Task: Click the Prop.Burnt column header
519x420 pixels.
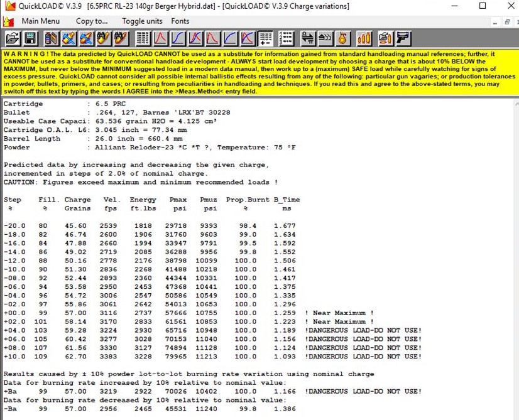Action: point(248,200)
